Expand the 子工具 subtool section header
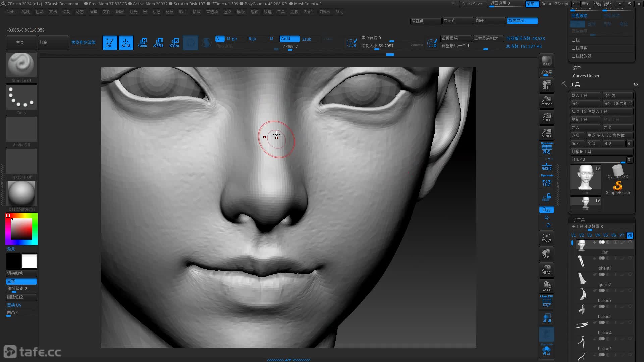The image size is (644, 362). [x=579, y=220]
